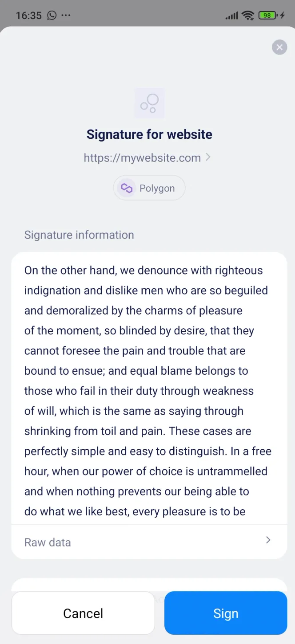Expand the Polygon network badge
Screen dimensions: 295x644
click(x=149, y=188)
